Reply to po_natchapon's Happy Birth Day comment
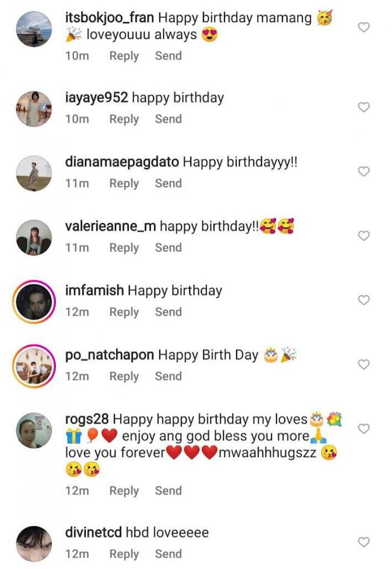 [124, 376]
